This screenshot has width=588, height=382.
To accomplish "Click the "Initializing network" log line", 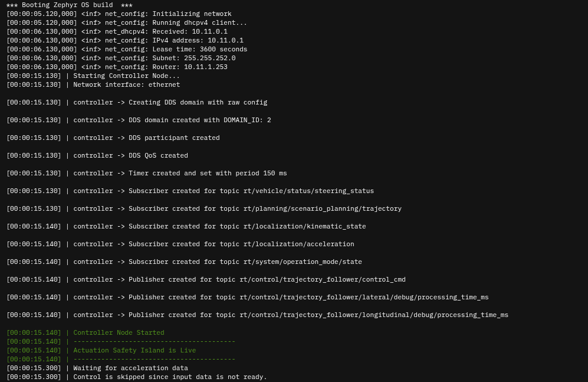I will click(x=119, y=14).
